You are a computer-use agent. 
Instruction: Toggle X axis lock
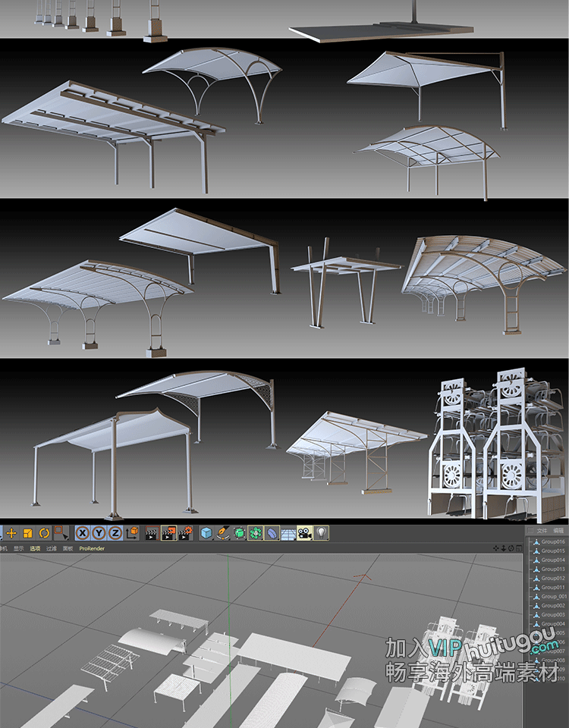tap(82, 533)
